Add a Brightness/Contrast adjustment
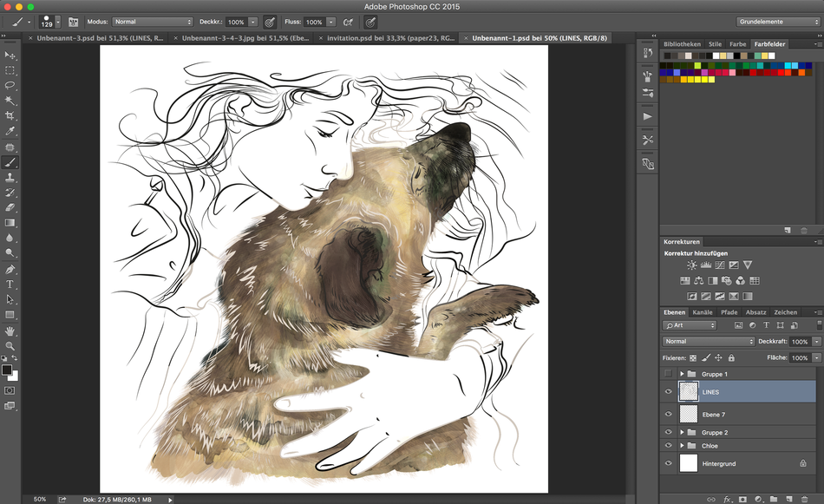Viewport: 824px width, 504px height. 691,265
